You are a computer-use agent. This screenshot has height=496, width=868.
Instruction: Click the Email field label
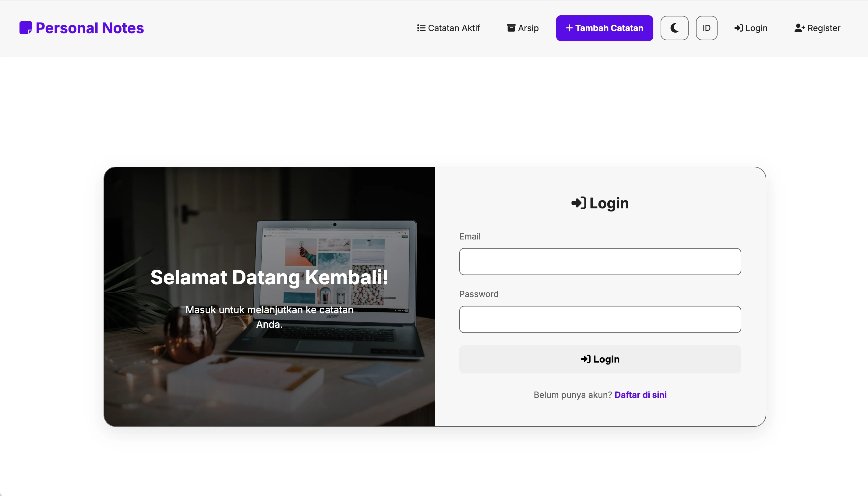coord(470,236)
